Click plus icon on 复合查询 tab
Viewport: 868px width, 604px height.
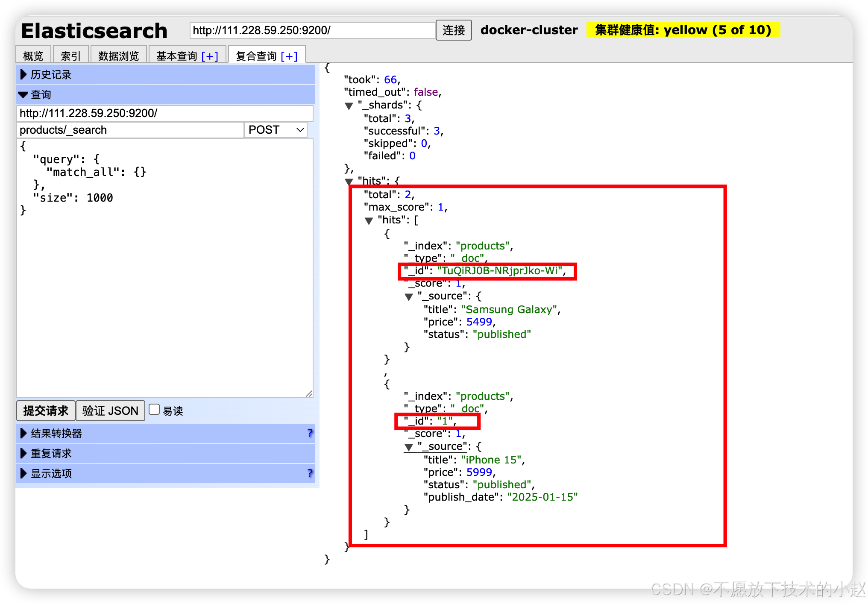pyautogui.click(x=289, y=56)
